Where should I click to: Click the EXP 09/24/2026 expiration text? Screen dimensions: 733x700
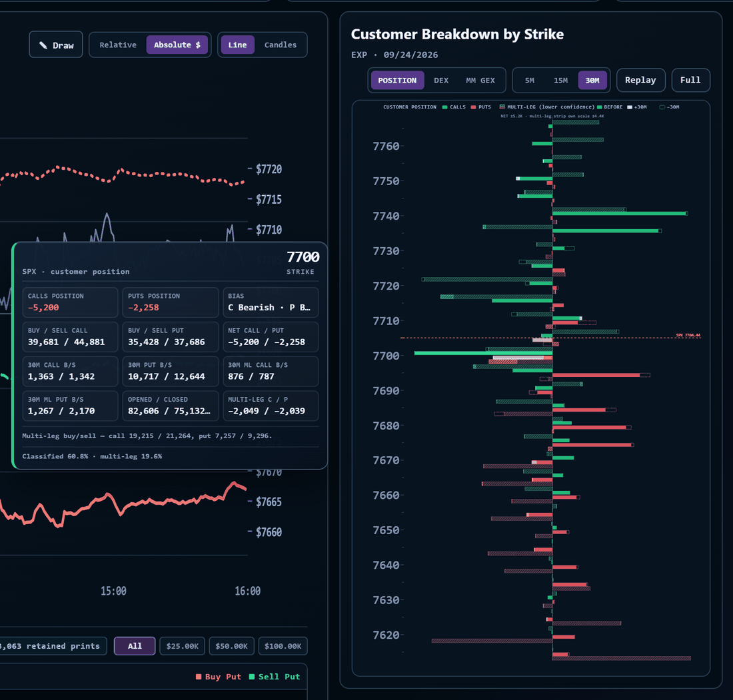(x=394, y=55)
